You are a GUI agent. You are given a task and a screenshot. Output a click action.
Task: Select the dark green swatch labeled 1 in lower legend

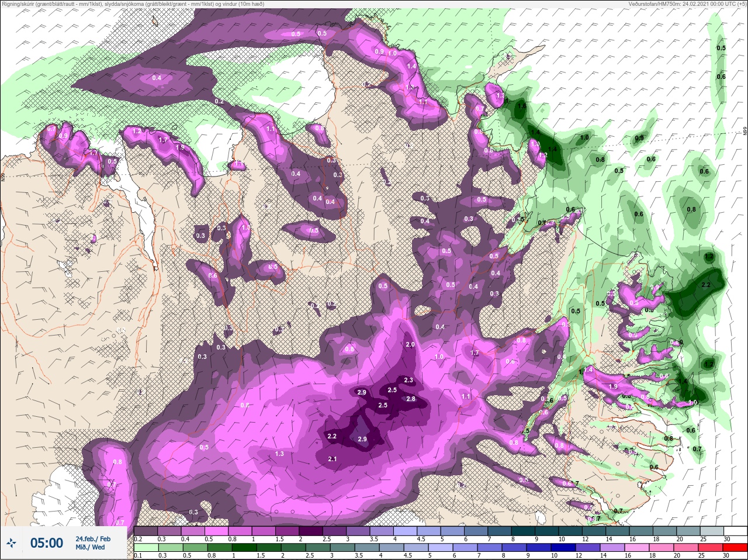(x=244, y=548)
